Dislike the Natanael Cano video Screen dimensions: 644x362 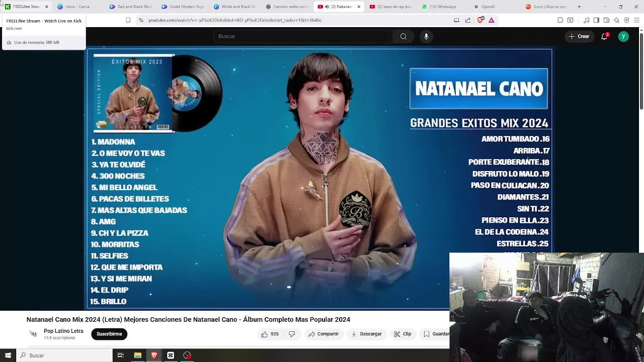(292, 334)
